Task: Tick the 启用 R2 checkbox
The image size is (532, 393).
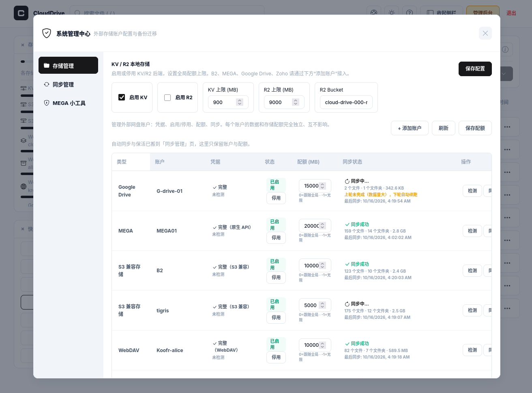Action: coord(167,98)
